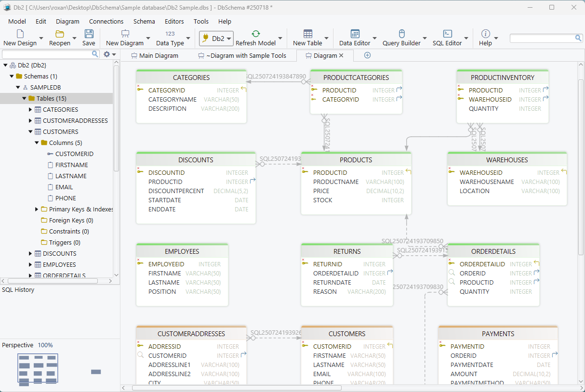This screenshot has height=392, width=585.
Task: Click the New Diagram toolbar icon
Action: point(125,34)
